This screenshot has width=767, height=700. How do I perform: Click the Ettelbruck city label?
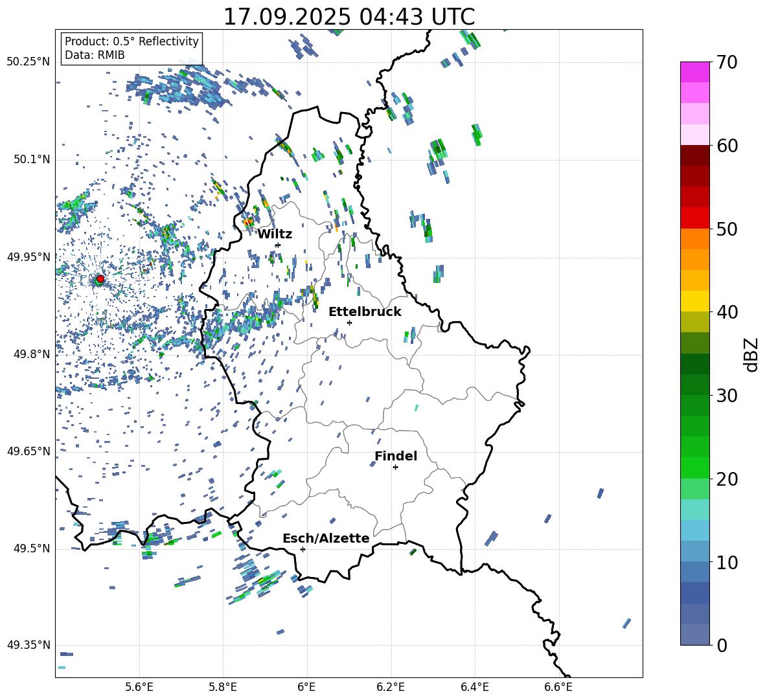364,311
